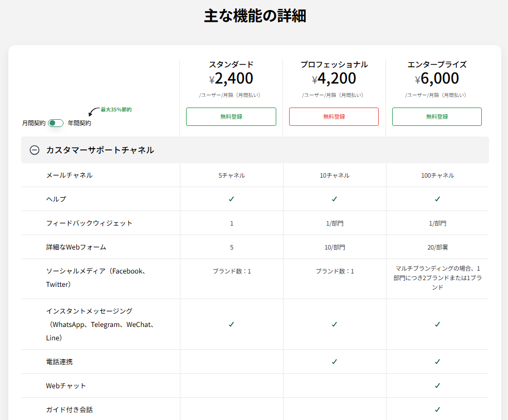Select 無料登録 for the エンタープライズ plan
Image resolution: width=508 pixels, height=420 pixels.
(x=437, y=116)
